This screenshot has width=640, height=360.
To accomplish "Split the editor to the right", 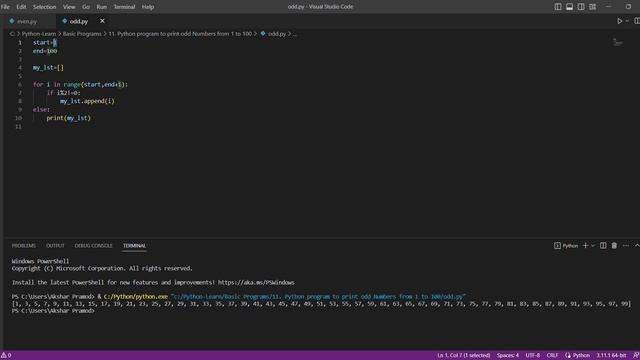I will pyautogui.click(x=636, y=21).
